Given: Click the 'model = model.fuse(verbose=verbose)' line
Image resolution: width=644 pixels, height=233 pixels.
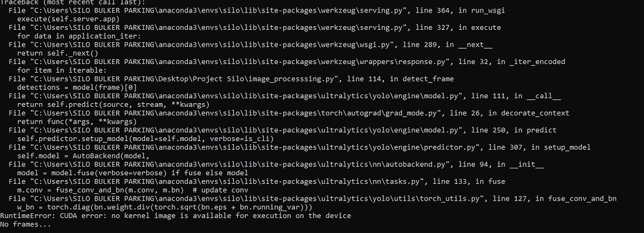Looking at the screenshot, I should [x=133, y=173].
